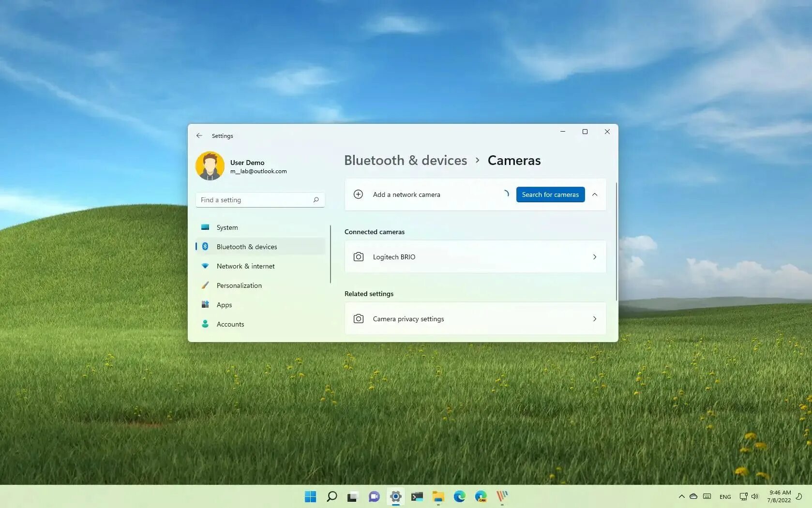Screen dimensions: 812x508
Task: Open Personalization settings
Action: point(260,285)
